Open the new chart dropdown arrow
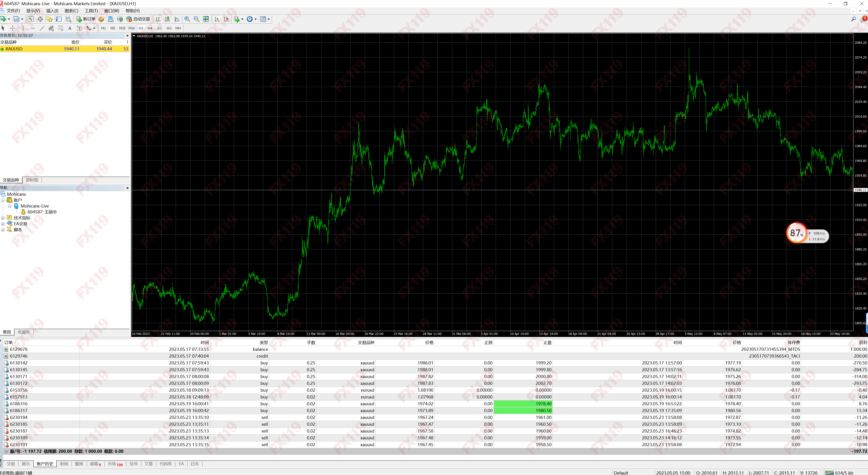 9,19
